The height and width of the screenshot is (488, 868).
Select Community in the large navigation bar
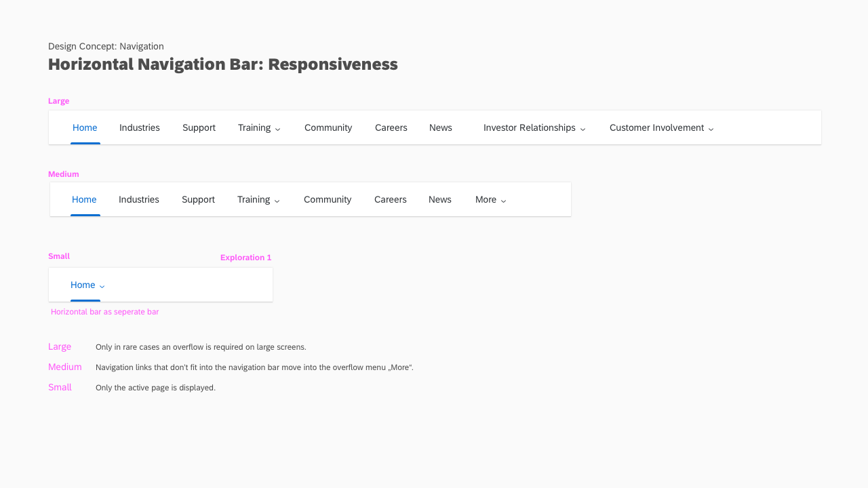click(328, 127)
